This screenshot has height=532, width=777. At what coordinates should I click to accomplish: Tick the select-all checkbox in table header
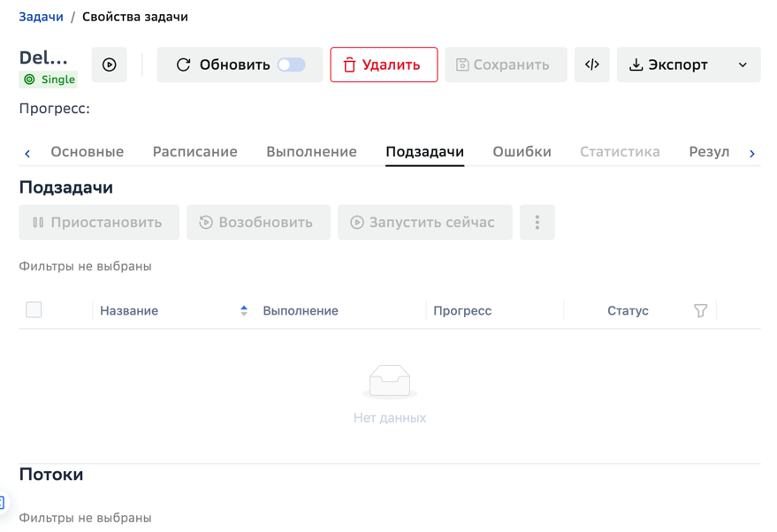click(34, 310)
